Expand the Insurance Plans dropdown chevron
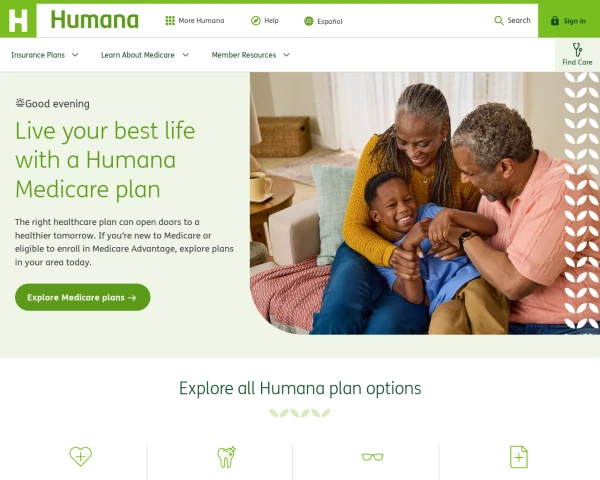The image size is (600, 480). coord(75,55)
